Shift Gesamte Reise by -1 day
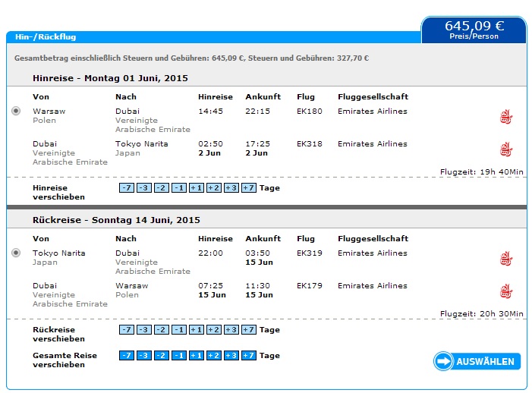Viewport: 532px width, 393px height. [x=179, y=355]
